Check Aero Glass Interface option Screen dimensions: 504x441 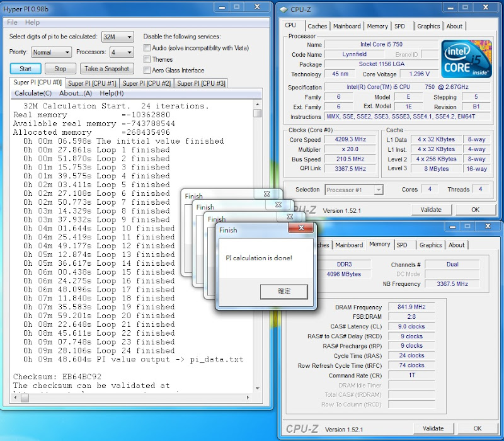(x=147, y=70)
